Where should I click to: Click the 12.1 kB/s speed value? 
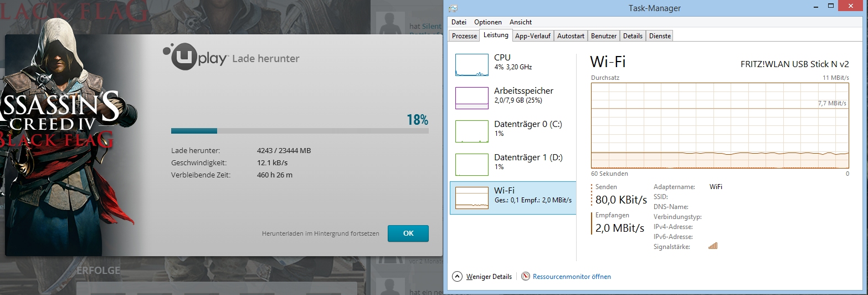(x=272, y=162)
